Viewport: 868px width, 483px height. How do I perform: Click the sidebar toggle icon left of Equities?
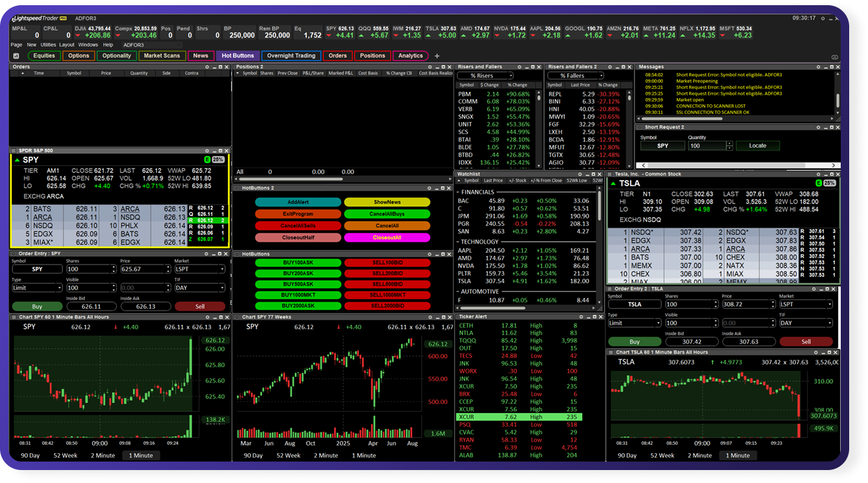[16, 56]
